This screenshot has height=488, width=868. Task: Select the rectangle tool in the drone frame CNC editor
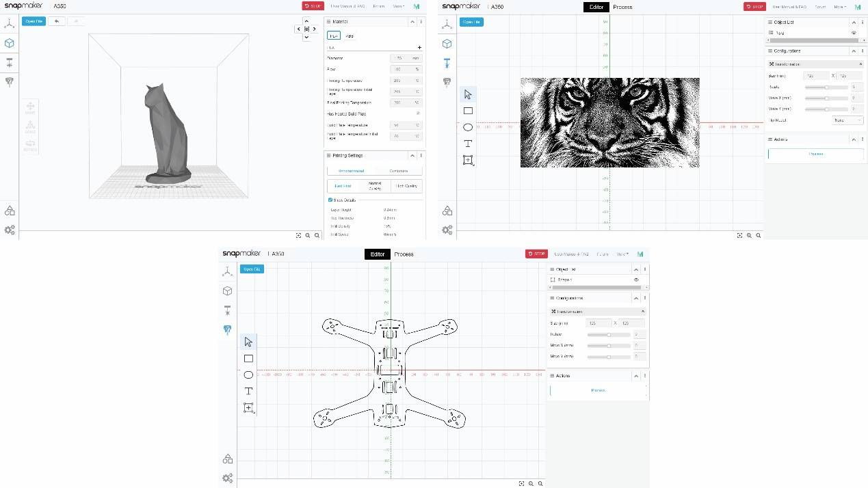coord(248,358)
